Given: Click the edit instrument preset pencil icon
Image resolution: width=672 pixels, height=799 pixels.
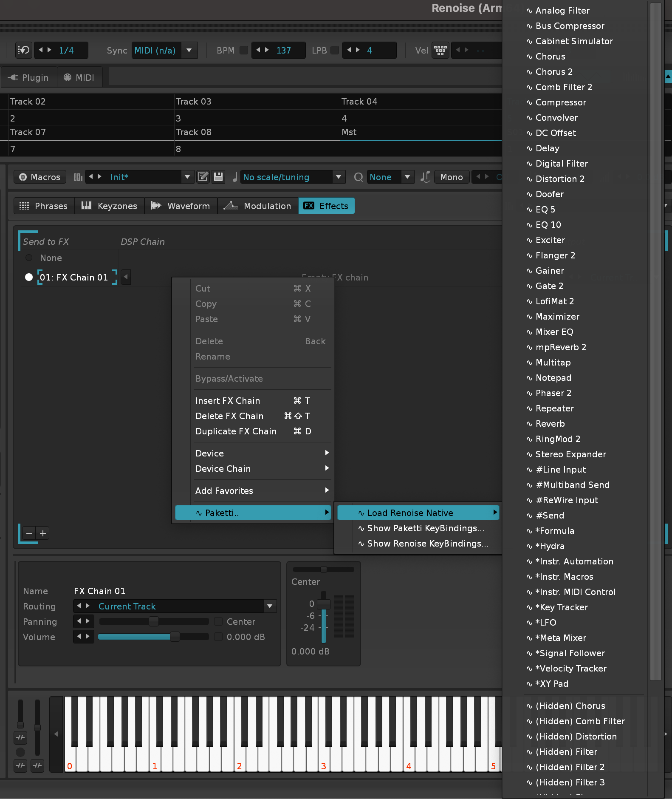Looking at the screenshot, I should click(x=203, y=177).
